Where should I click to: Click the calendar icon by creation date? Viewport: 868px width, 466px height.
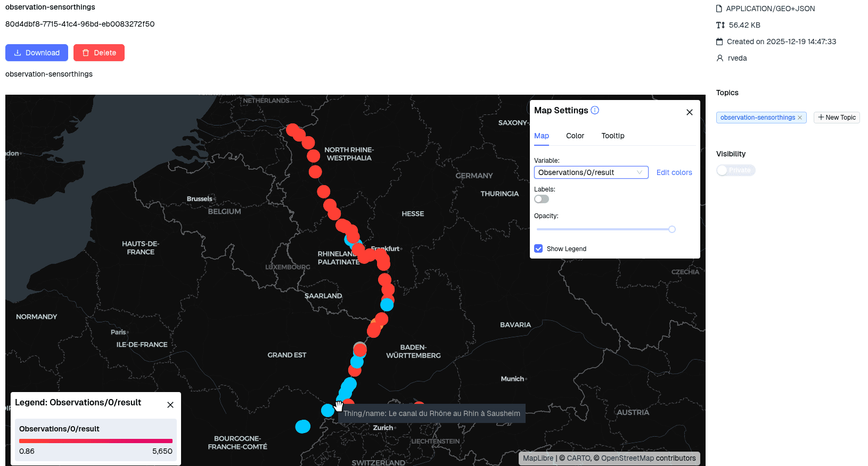click(x=719, y=41)
